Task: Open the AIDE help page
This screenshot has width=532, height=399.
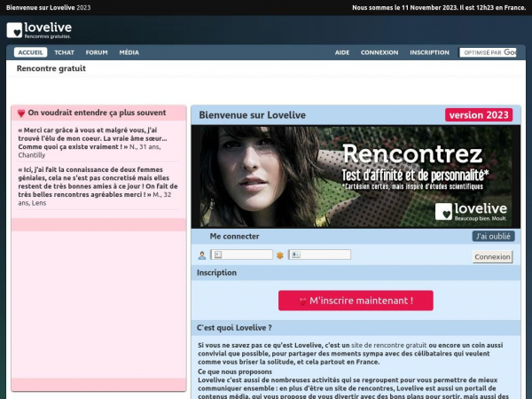Action: click(341, 52)
